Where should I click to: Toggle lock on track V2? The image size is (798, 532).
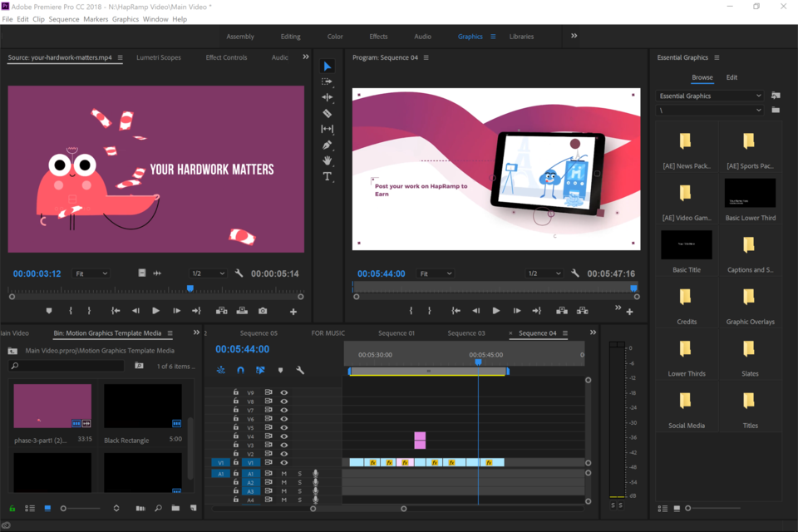tap(235, 454)
